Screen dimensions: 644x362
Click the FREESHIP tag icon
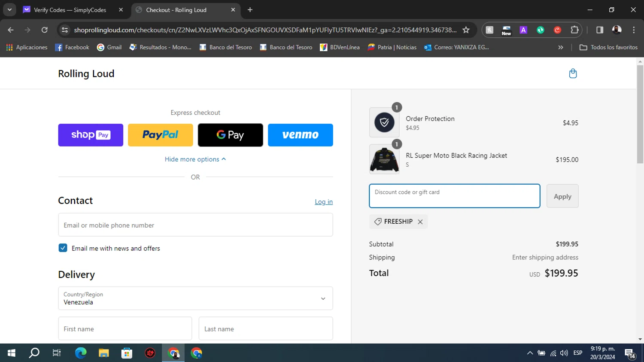point(378,222)
